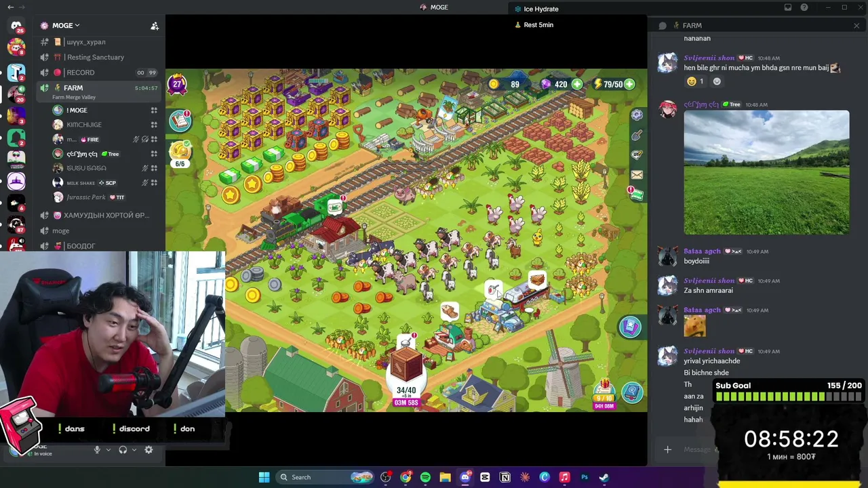Open the Ice Hydrate activity tab
This screenshot has height=488, width=868.
pyautogui.click(x=536, y=9)
